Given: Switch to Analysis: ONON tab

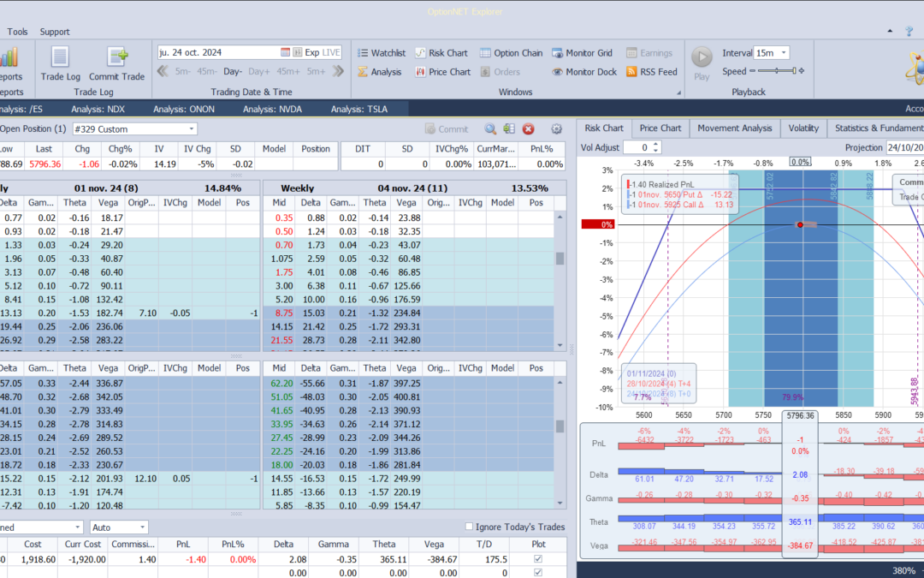Looking at the screenshot, I should point(184,109).
